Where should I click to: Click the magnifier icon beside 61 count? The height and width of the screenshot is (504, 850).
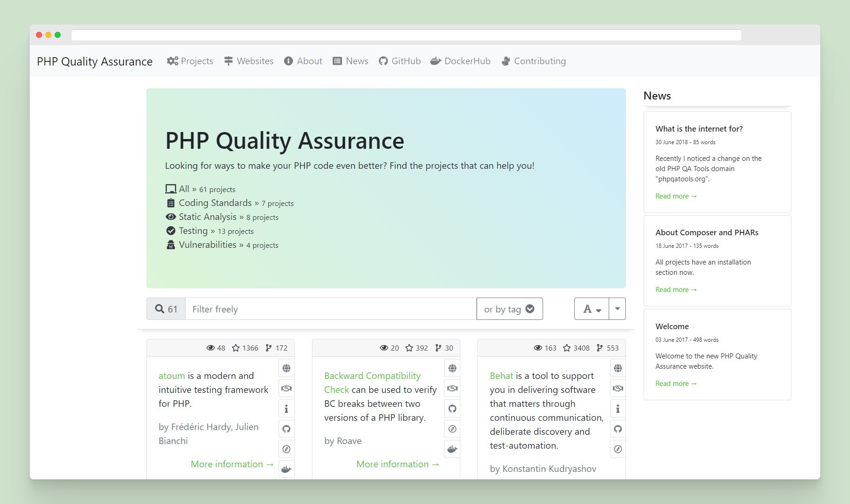click(x=159, y=309)
